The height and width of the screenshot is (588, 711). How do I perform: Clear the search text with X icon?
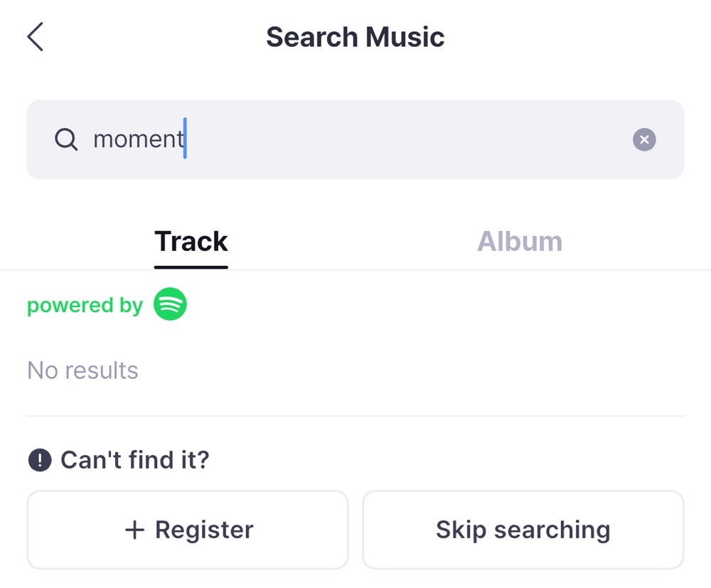644,139
